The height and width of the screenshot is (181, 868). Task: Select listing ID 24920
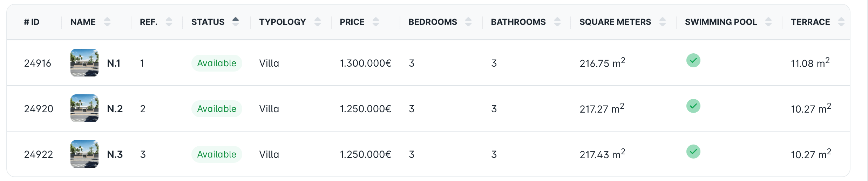click(x=39, y=109)
